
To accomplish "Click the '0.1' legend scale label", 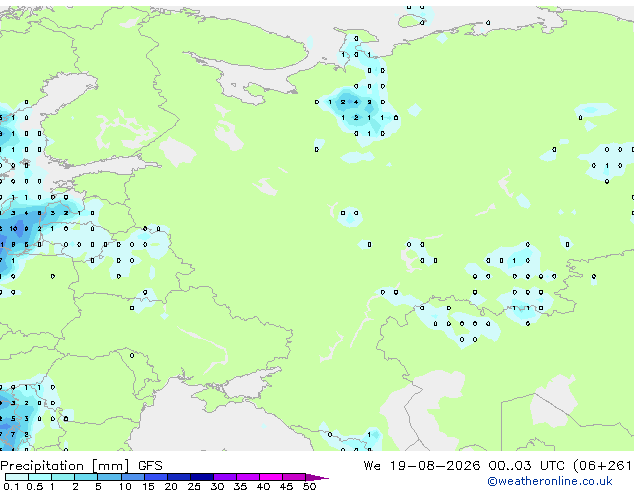I will [x=11, y=486].
